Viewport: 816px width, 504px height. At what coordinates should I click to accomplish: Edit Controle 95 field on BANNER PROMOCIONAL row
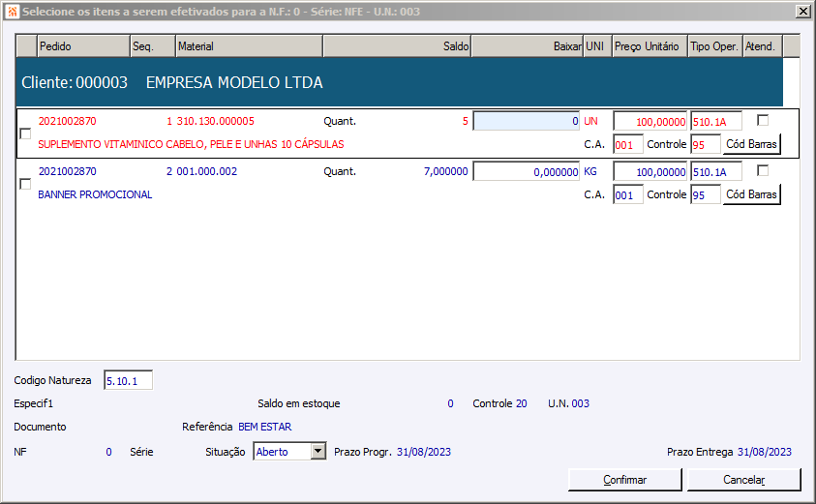click(x=706, y=195)
